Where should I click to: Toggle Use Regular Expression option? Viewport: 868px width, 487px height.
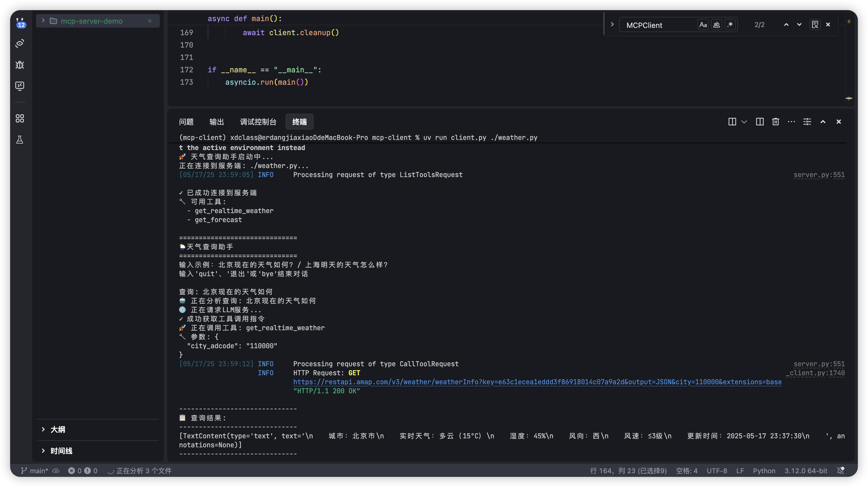click(x=730, y=24)
